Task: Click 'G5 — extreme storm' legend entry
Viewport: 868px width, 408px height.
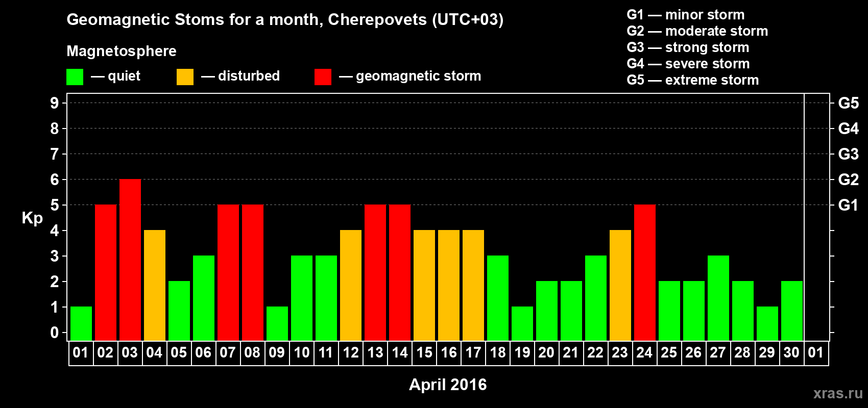Action: click(x=693, y=80)
